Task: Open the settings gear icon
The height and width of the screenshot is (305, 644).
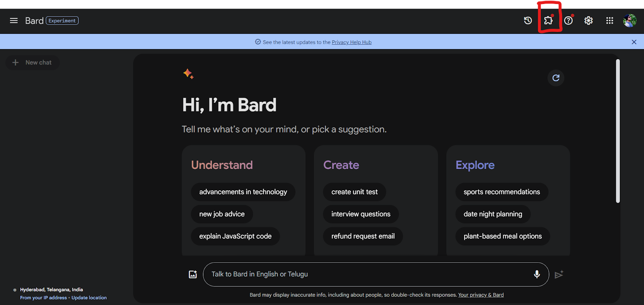Action: (588, 21)
